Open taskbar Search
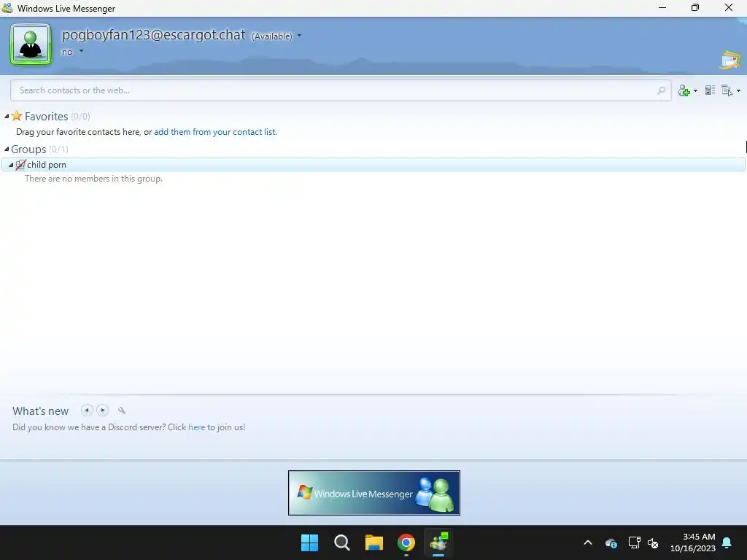Image resolution: width=747 pixels, height=560 pixels. [341, 542]
